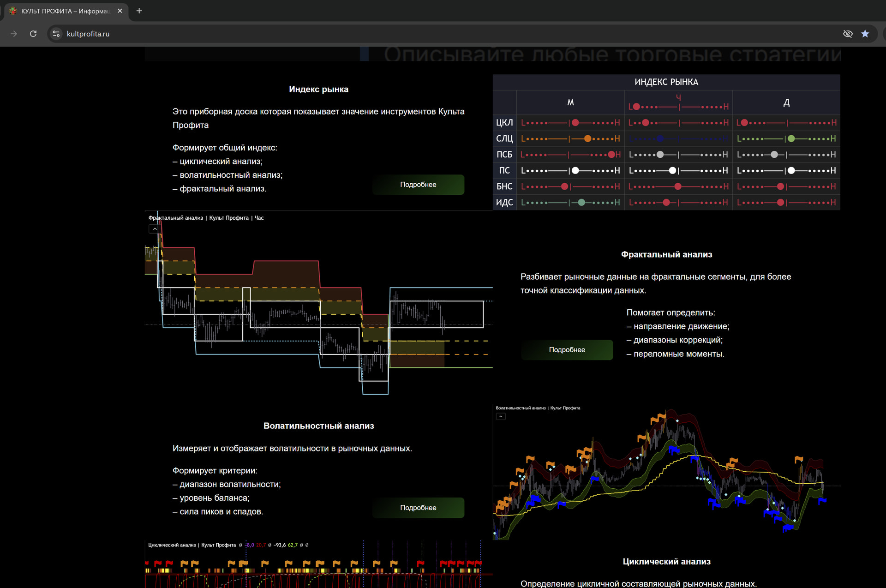886x588 pixels.
Task: Click the Фрактальный анализ chart image
Action: [318, 305]
